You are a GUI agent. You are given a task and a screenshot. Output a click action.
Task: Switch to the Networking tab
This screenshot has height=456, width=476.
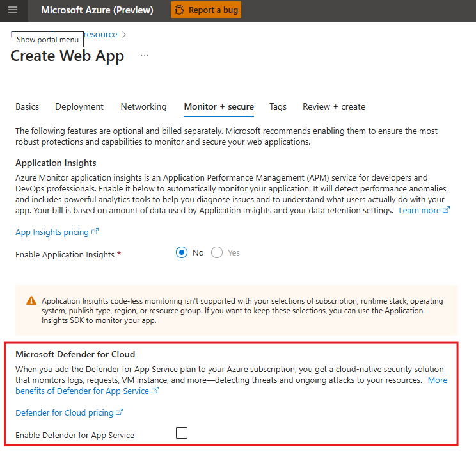pos(143,106)
